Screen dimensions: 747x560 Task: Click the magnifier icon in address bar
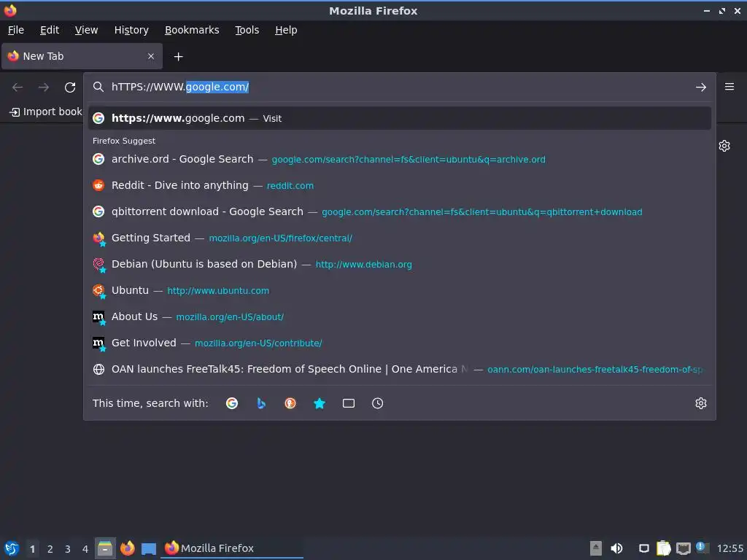(x=98, y=87)
